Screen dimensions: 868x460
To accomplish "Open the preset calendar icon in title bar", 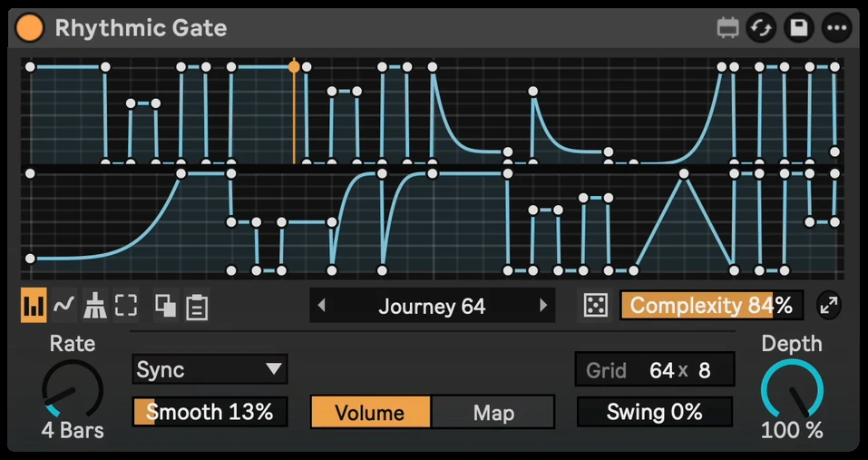I will click(728, 28).
